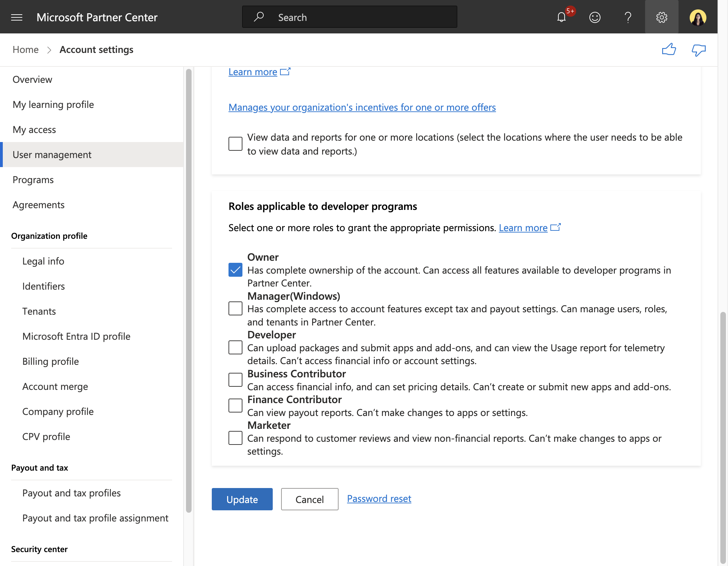Screen dimensions: 728x566
Task: Open Microsoft Entra ID profile
Action: click(76, 336)
